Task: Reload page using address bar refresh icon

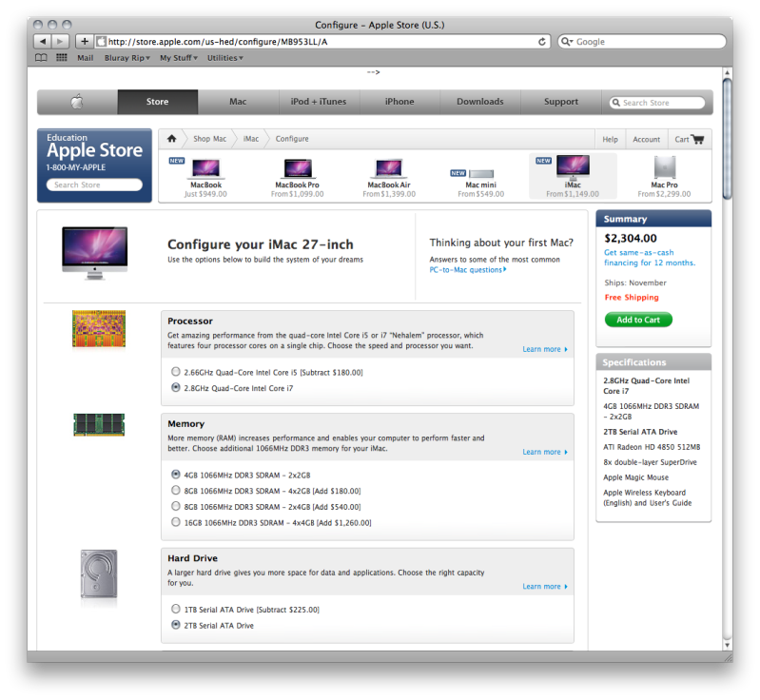Action: 542,42
